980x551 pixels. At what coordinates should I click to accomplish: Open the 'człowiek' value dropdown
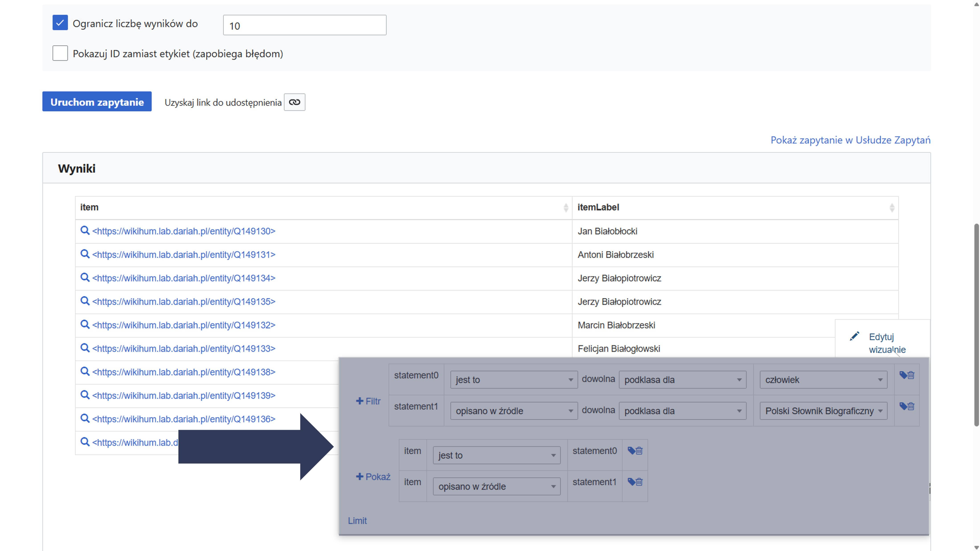tap(823, 380)
